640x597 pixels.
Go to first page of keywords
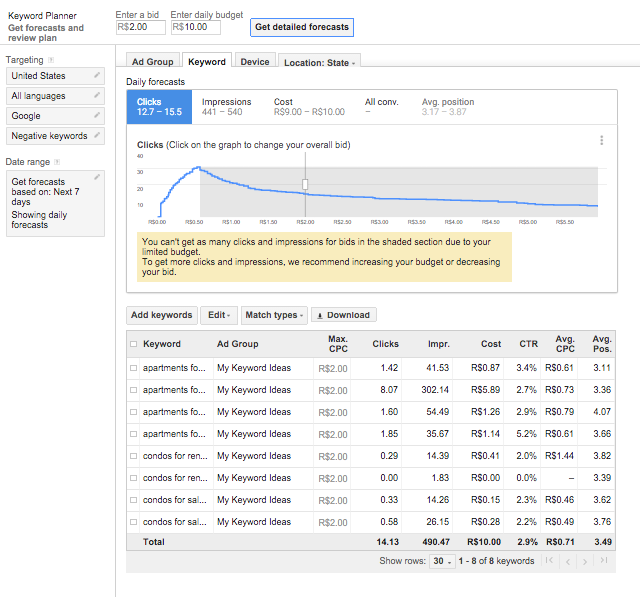tap(549, 561)
